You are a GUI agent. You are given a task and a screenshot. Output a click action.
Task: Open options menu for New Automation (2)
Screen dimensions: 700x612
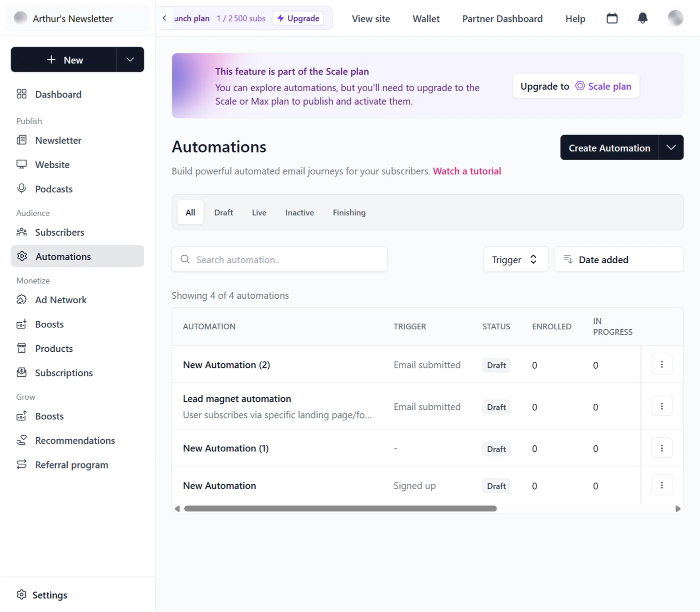[x=661, y=364]
